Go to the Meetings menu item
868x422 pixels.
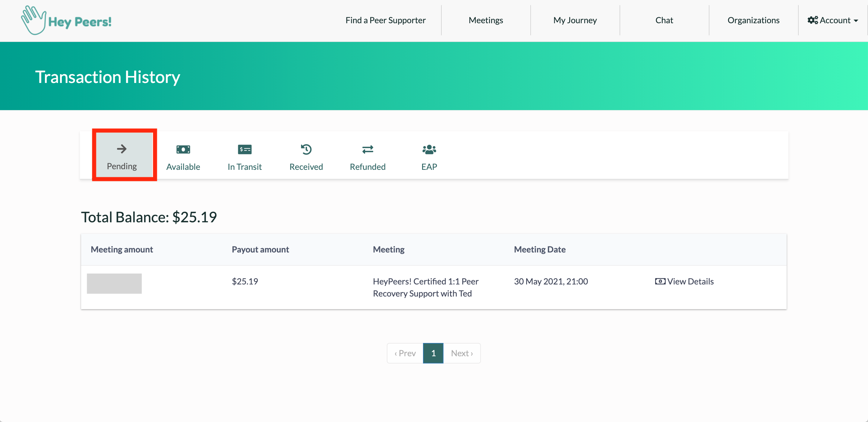tap(485, 20)
